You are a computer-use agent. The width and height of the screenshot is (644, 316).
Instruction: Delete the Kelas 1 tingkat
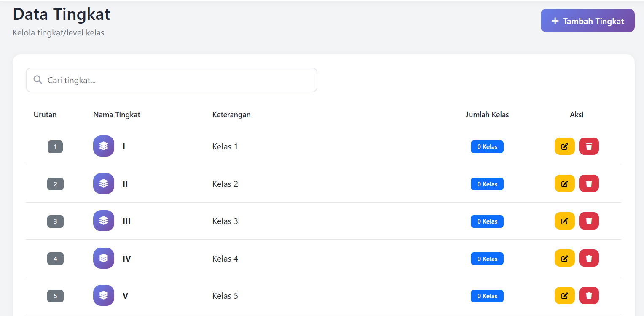click(589, 146)
